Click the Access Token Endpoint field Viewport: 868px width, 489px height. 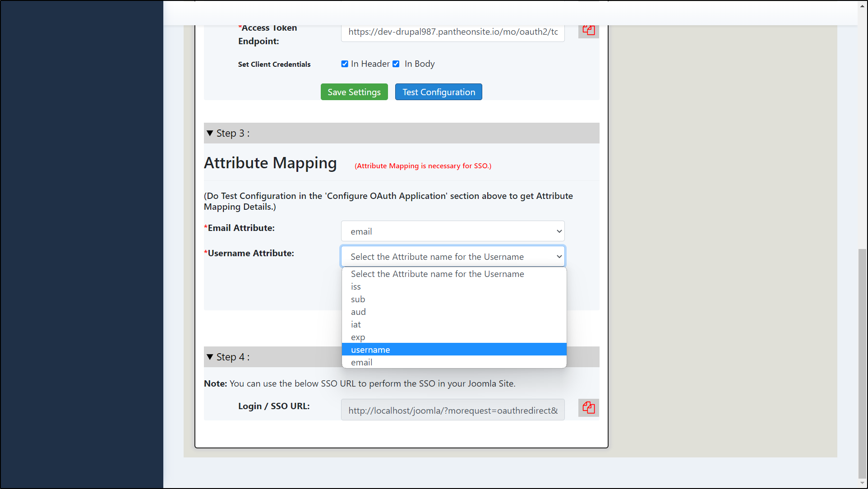click(452, 32)
